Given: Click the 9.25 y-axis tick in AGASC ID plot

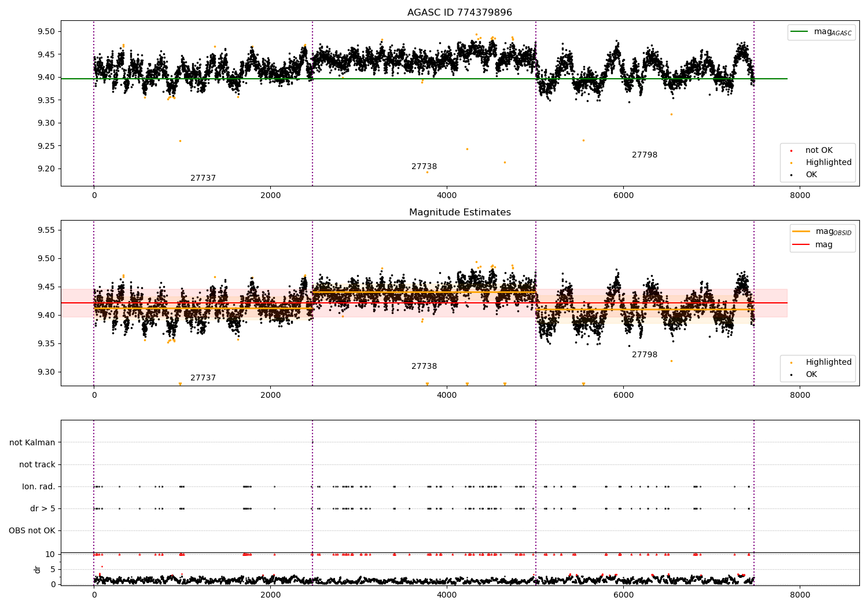Looking at the screenshot, I should [46, 146].
